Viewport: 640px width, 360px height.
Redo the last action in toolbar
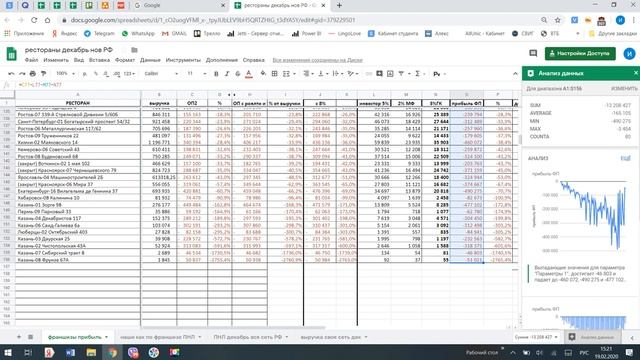pyautogui.click(x=22, y=73)
